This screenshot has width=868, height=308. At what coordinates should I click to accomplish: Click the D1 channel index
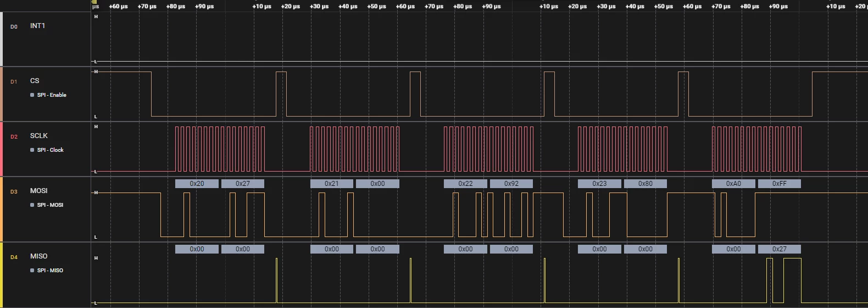coord(14,81)
